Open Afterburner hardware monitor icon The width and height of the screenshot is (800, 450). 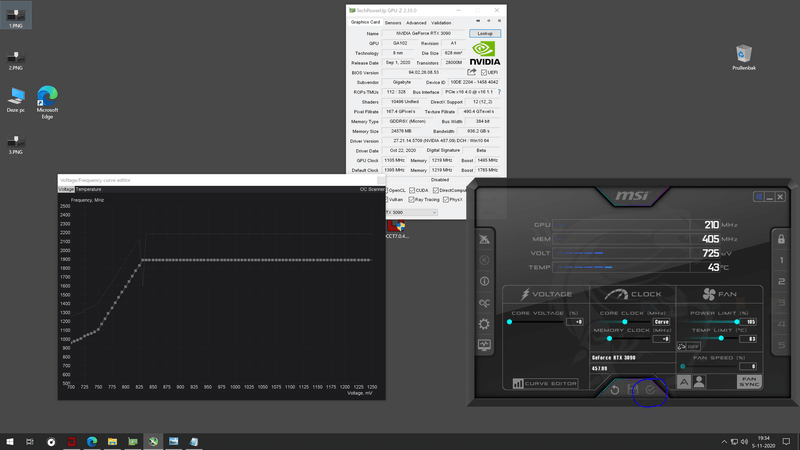tap(484, 345)
